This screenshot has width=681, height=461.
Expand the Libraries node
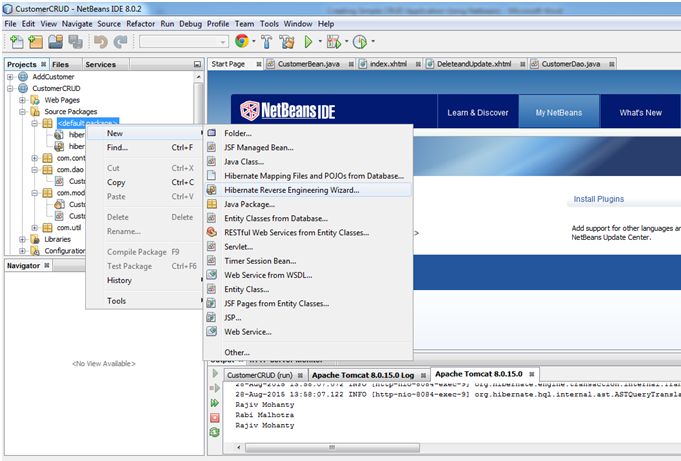pyautogui.click(x=22, y=239)
